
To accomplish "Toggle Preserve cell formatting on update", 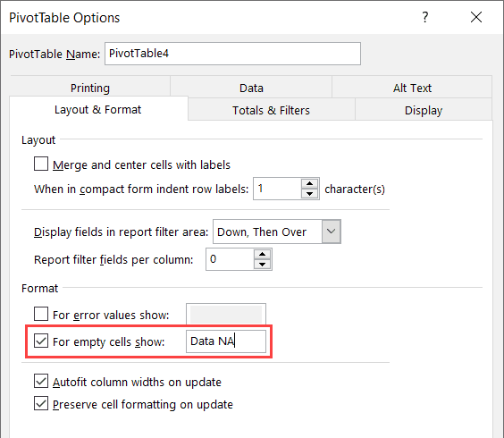I will 41,403.
